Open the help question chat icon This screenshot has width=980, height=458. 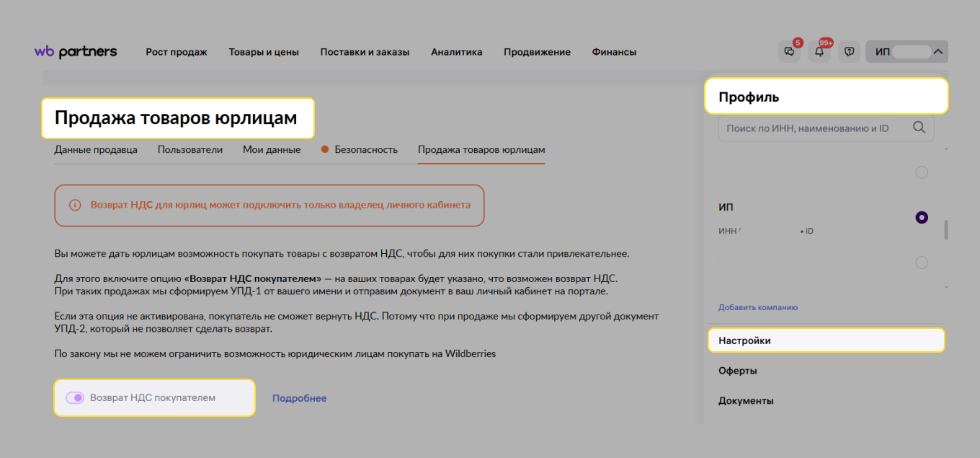tap(850, 52)
